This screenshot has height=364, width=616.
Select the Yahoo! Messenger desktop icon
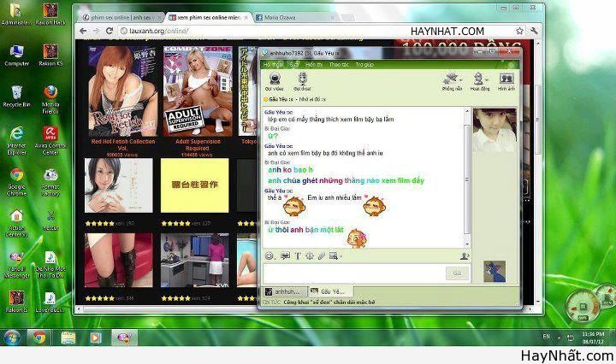16,265
